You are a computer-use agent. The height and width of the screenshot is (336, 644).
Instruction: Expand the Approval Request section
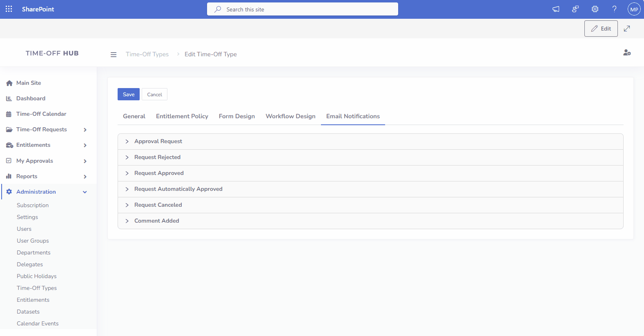[158, 141]
